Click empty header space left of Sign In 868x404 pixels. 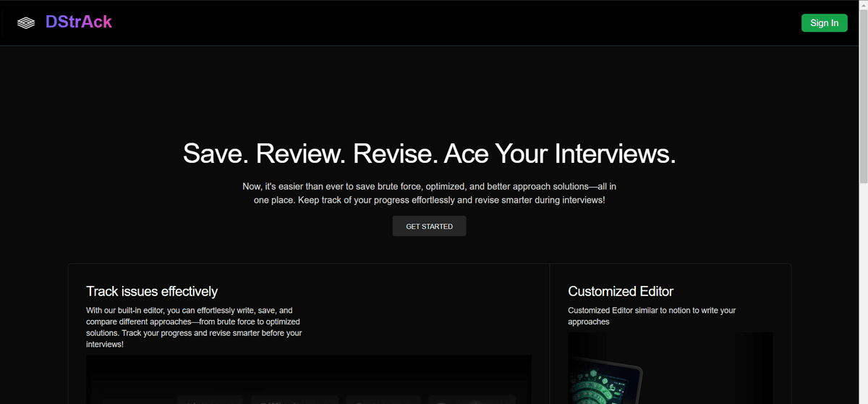(x=506, y=23)
